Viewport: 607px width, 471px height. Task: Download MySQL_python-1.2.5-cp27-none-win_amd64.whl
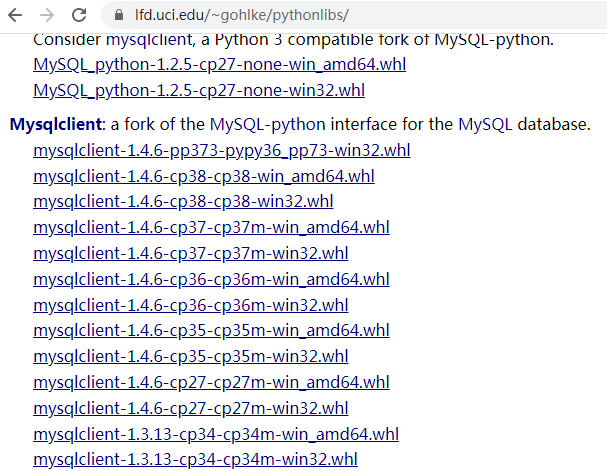219,64
